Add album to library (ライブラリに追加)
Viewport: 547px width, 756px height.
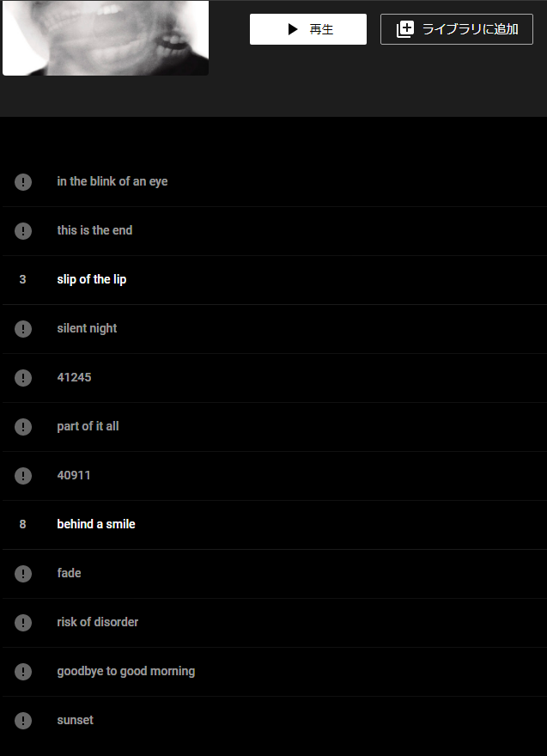tap(456, 29)
